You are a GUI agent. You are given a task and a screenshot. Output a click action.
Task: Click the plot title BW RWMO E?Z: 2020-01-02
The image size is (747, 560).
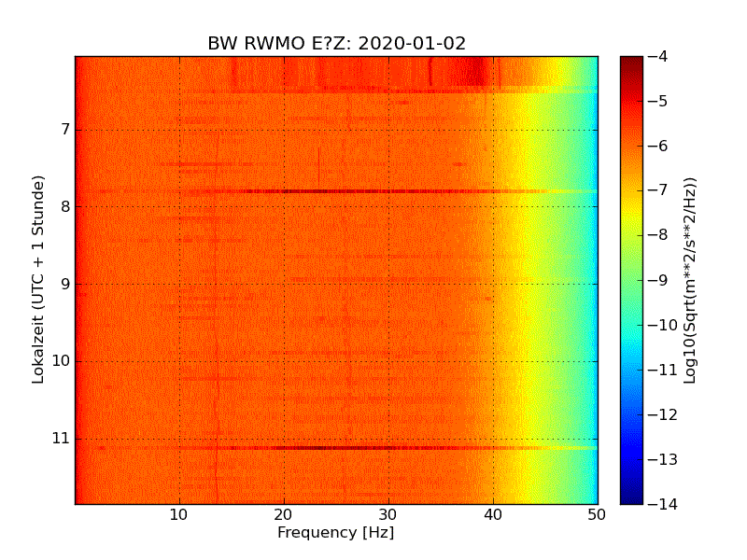(336, 43)
